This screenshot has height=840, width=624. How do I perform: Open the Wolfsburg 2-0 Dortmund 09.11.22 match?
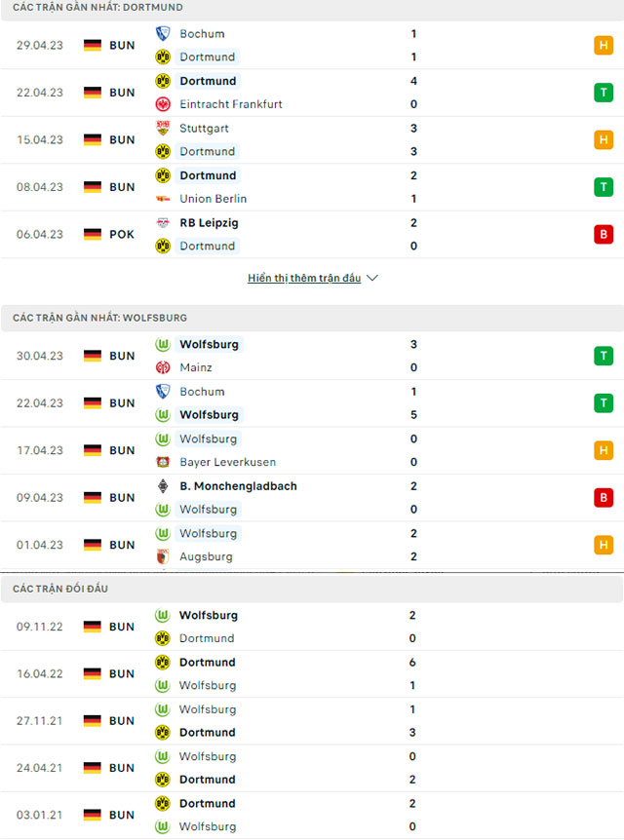(312, 627)
